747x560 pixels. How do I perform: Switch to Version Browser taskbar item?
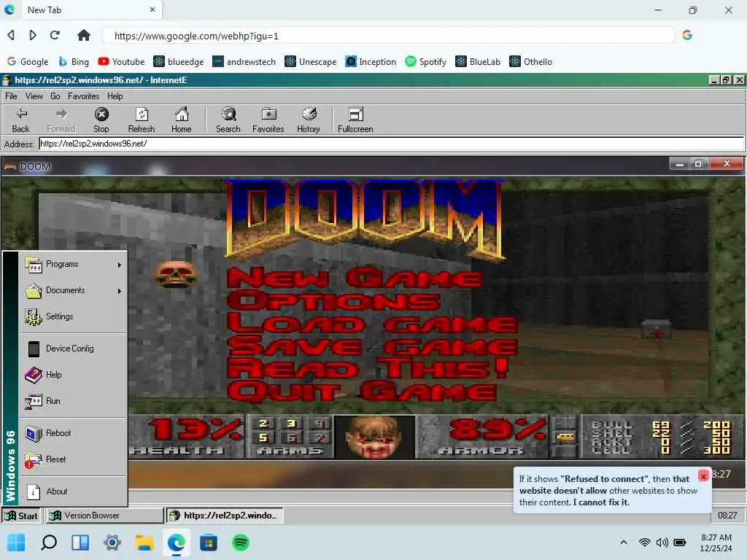pos(104,516)
